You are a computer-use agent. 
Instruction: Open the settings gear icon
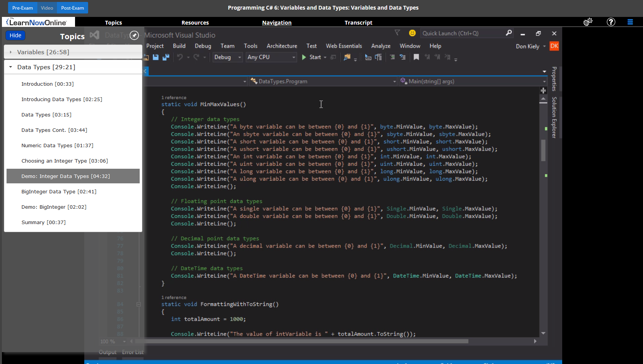(x=588, y=22)
